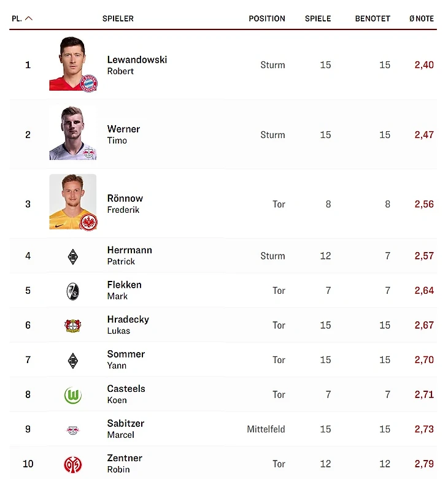
Task: Sort table by SPIELE column header
Action: point(318,18)
